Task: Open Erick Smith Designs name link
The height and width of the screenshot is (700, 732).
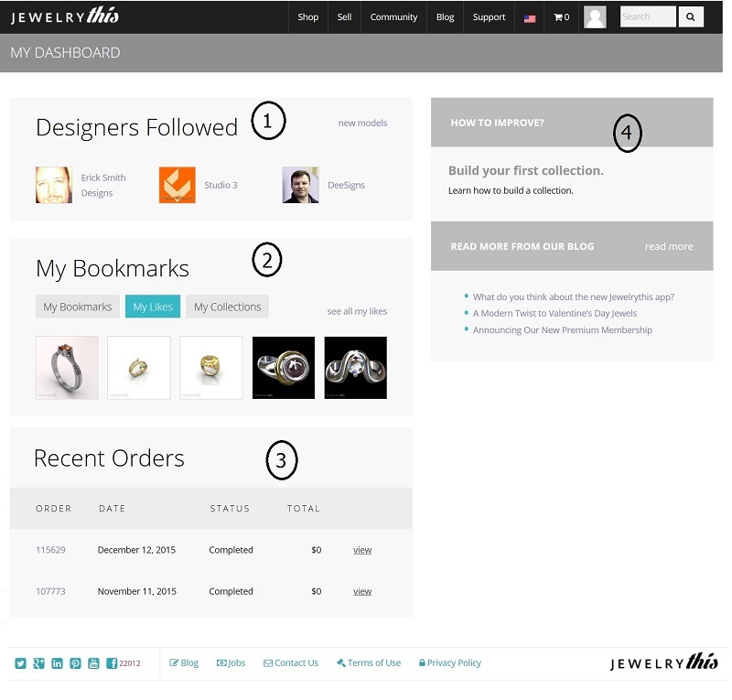Action: [103, 186]
